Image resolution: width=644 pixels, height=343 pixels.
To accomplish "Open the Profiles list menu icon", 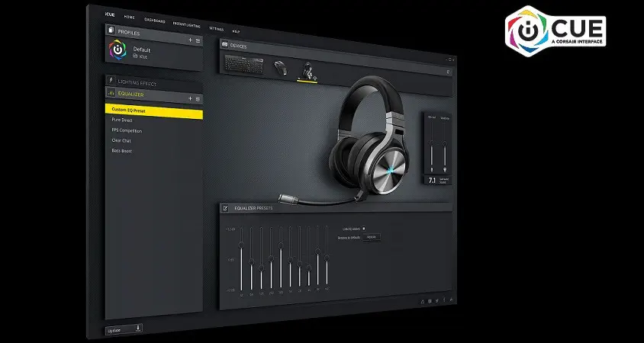I will [198, 40].
